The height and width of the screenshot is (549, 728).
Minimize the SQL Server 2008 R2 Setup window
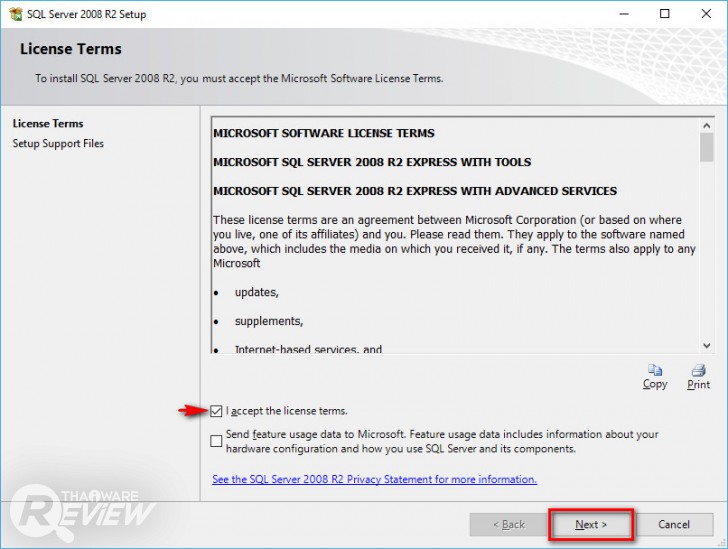(624, 14)
